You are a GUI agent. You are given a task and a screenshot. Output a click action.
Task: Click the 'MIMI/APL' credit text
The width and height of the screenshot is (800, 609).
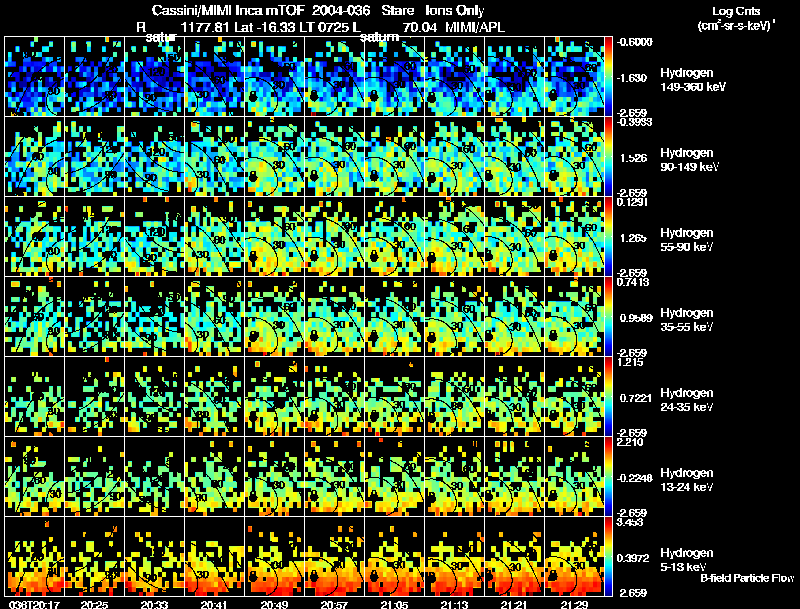tap(475, 27)
